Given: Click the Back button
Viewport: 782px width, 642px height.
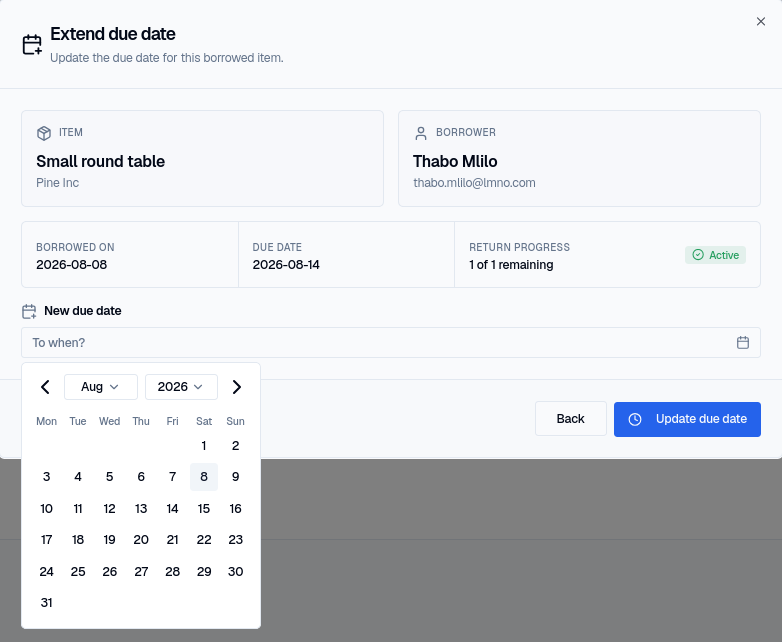Looking at the screenshot, I should (x=571, y=419).
